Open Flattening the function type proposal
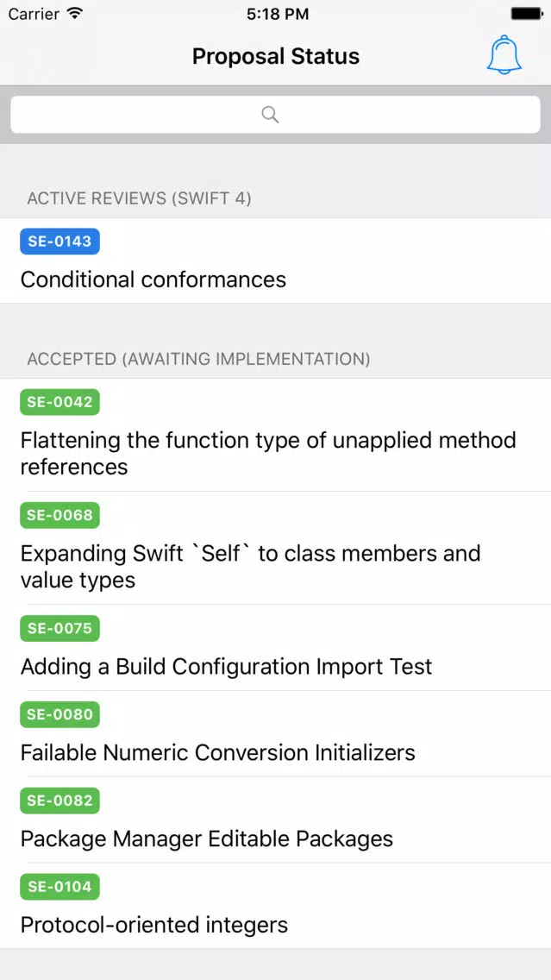 (276, 435)
